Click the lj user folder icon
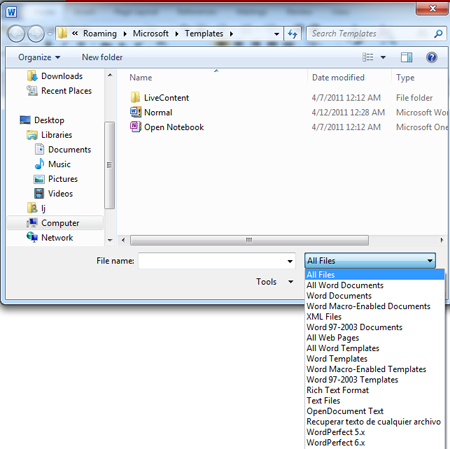Screen dimensions: 450x449 point(32,208)
